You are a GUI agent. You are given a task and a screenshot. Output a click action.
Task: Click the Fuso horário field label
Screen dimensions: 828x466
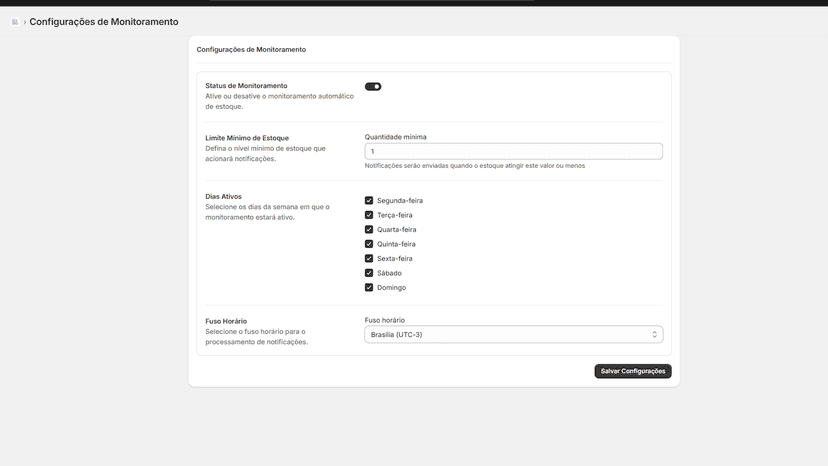pyautogui.click(x=384, y=320)
